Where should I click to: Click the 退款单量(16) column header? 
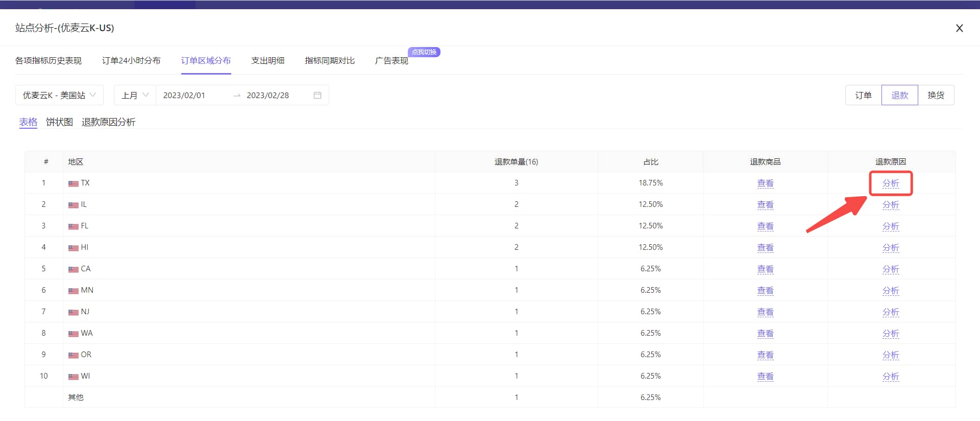pos(516,161)
